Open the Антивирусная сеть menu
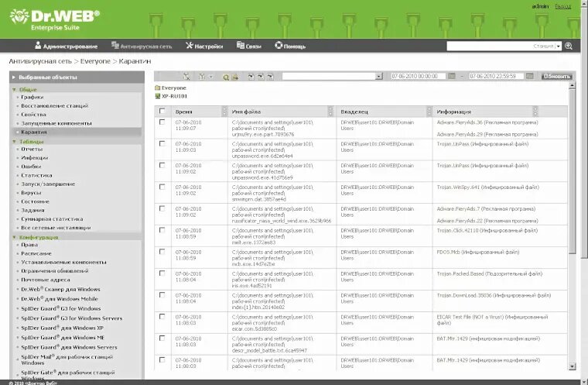 pyautogui.click(x=142, y=46)
